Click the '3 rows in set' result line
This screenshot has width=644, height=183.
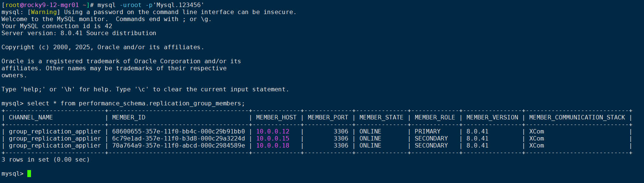click(x=45, y=160)
